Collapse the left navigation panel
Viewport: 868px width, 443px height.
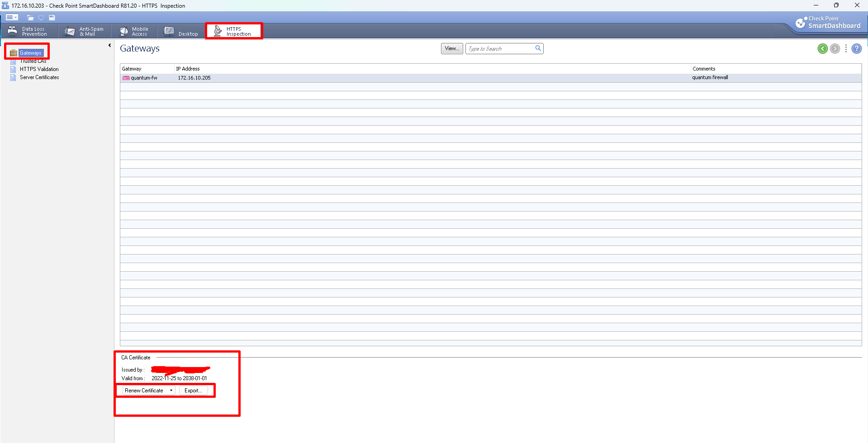point(109,45)
